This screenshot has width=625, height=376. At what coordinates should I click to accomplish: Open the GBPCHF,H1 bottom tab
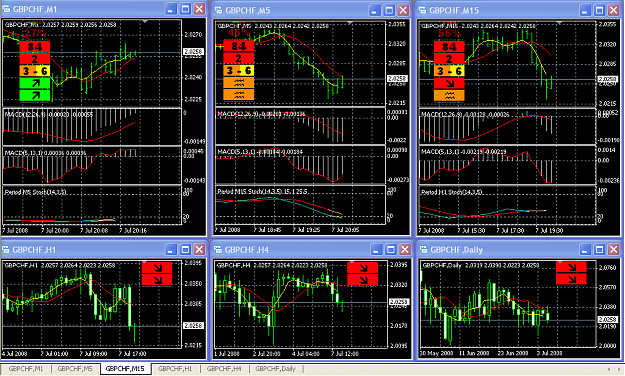point(175,369)
